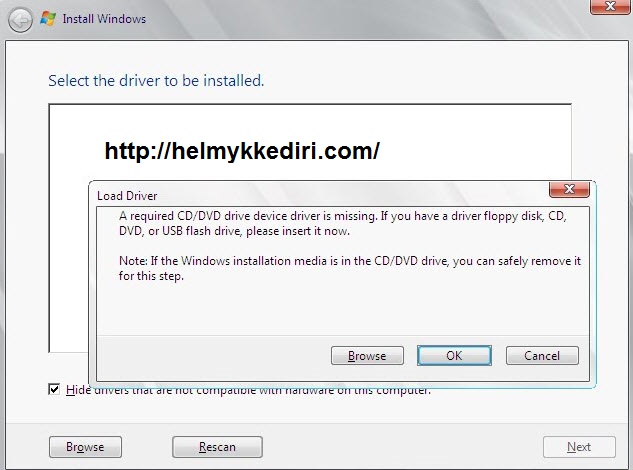Rescan for drivers
Viewport: 633px width, 470px height.
[217, 447]
